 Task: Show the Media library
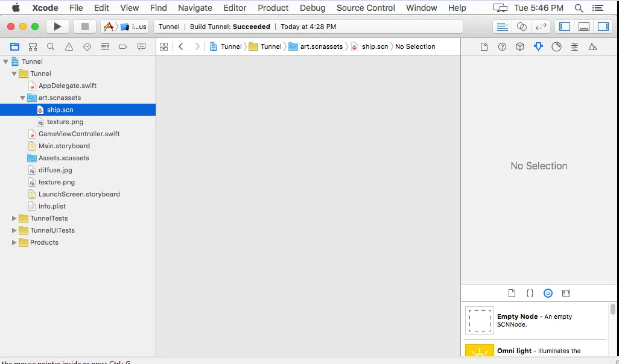[x=566, y=293]
